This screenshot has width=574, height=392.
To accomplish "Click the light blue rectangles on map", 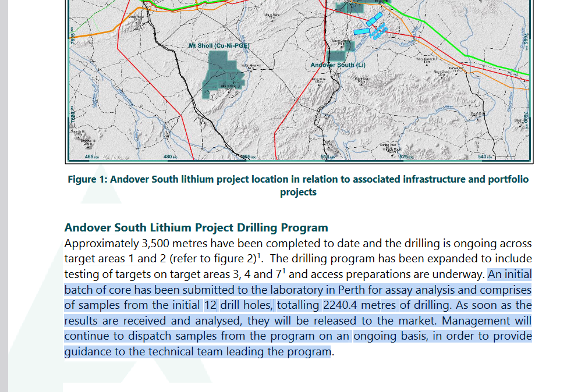I will tap(371, 25).
